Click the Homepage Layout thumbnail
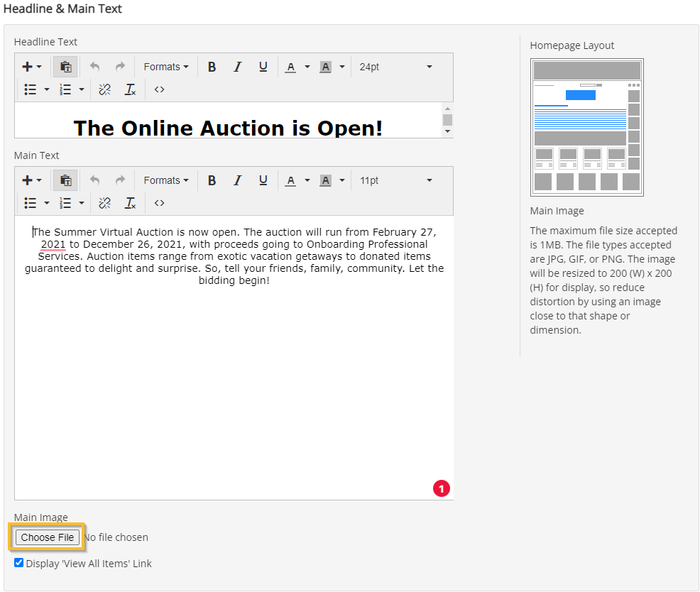This screenshot has height=592, width=700. [586, 127]
